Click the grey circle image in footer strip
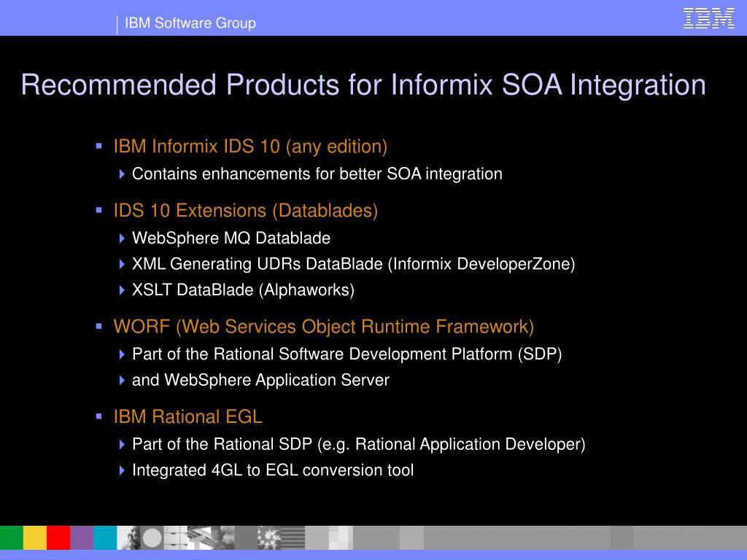Viewport: 747px width, 560px height. 152,537
